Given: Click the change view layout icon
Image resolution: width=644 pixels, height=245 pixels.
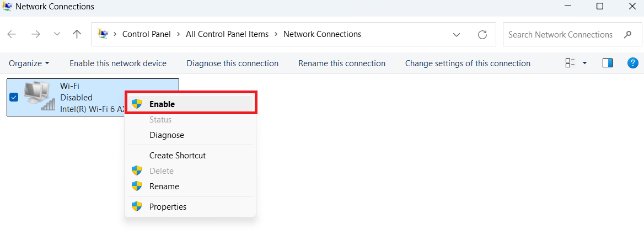Looking at the screenshot, I should click(570, 63).
